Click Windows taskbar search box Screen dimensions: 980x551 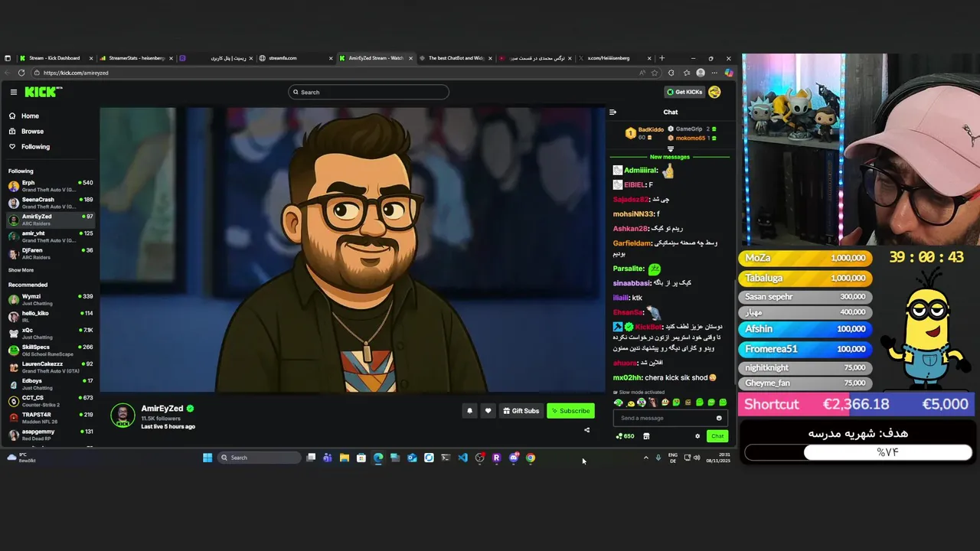tap(259, 458)
